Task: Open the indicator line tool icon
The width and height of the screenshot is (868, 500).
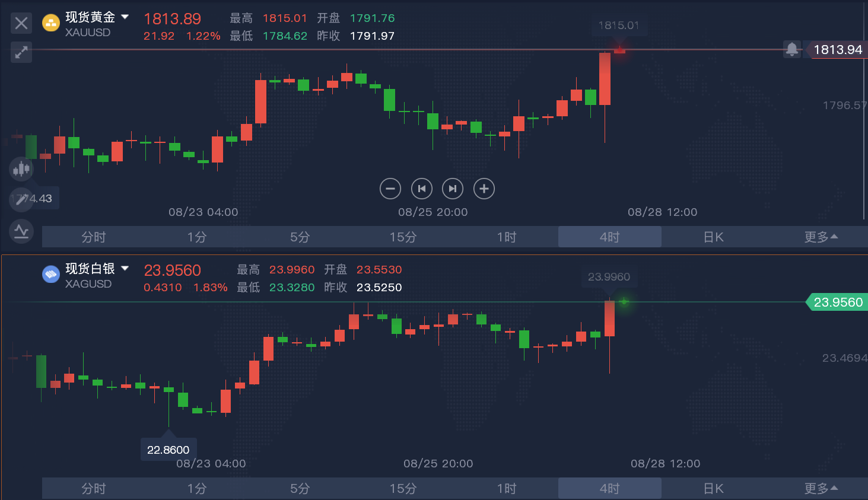Action: pos(21,231)
